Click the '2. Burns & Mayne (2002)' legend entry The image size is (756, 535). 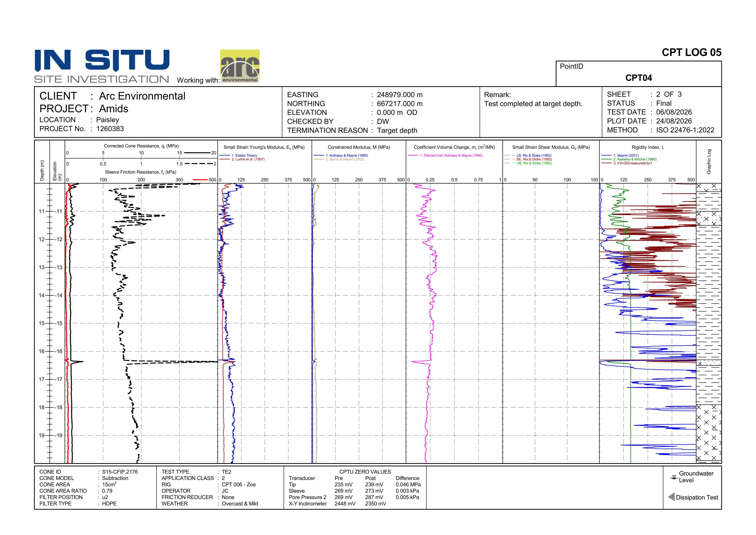[345, 159]
